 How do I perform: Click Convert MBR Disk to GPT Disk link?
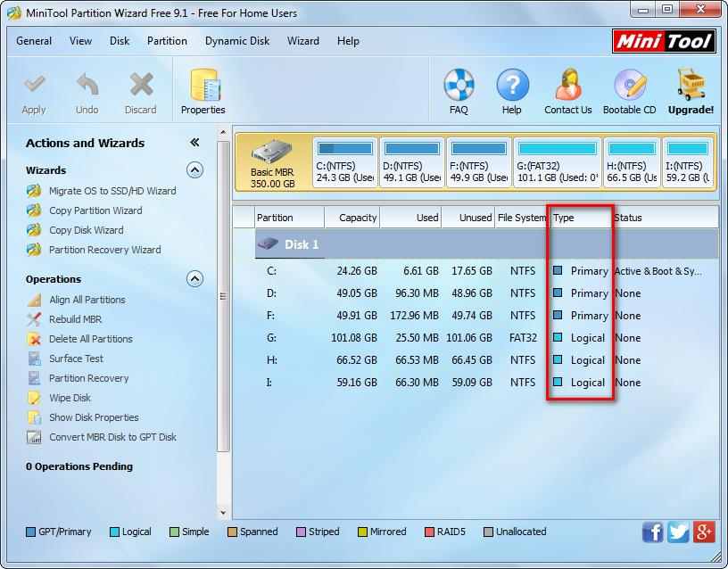[x=112, y=437]
